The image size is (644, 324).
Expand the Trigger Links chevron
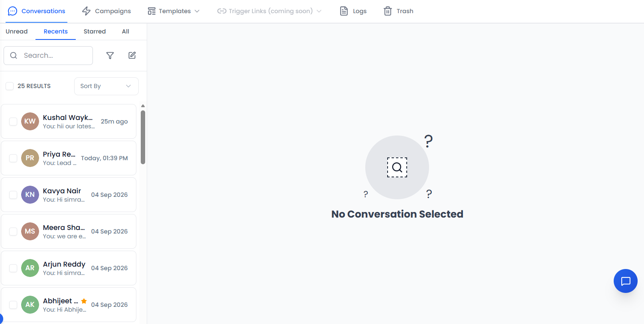pos(319,11)
